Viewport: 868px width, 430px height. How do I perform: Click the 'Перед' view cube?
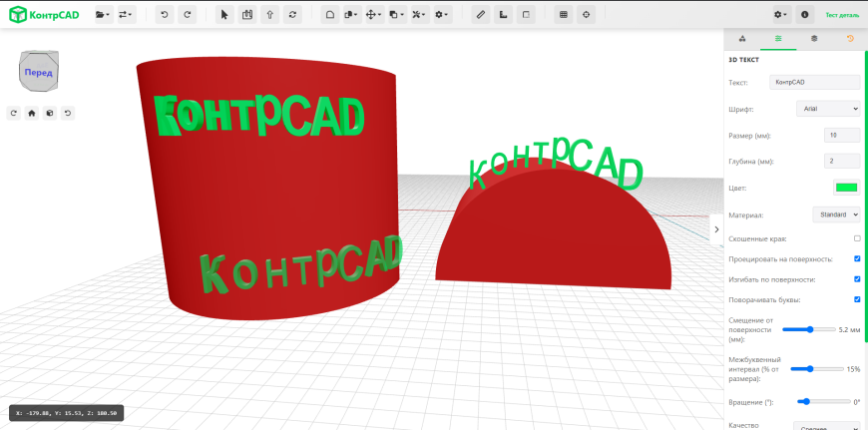[x=39, y=72]
